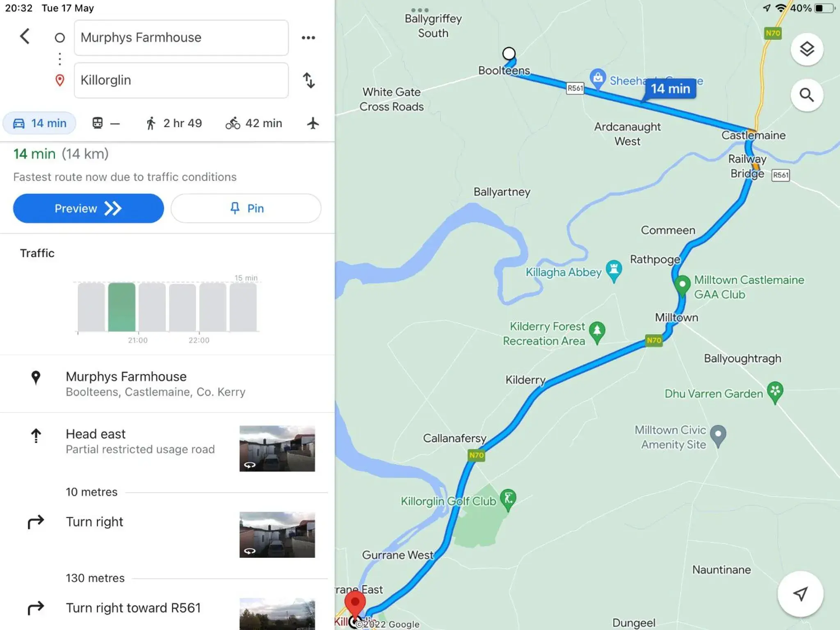
Task: Select the public transit mode
Action: tap(105, 123)
